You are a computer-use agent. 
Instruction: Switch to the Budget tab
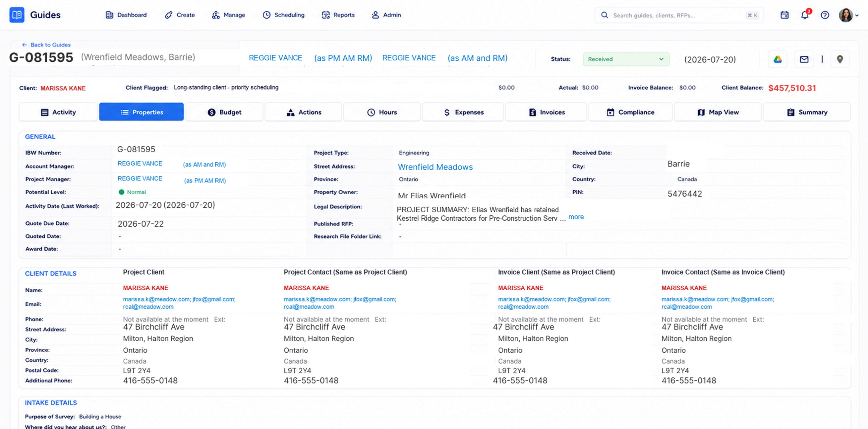pos(224,112)
